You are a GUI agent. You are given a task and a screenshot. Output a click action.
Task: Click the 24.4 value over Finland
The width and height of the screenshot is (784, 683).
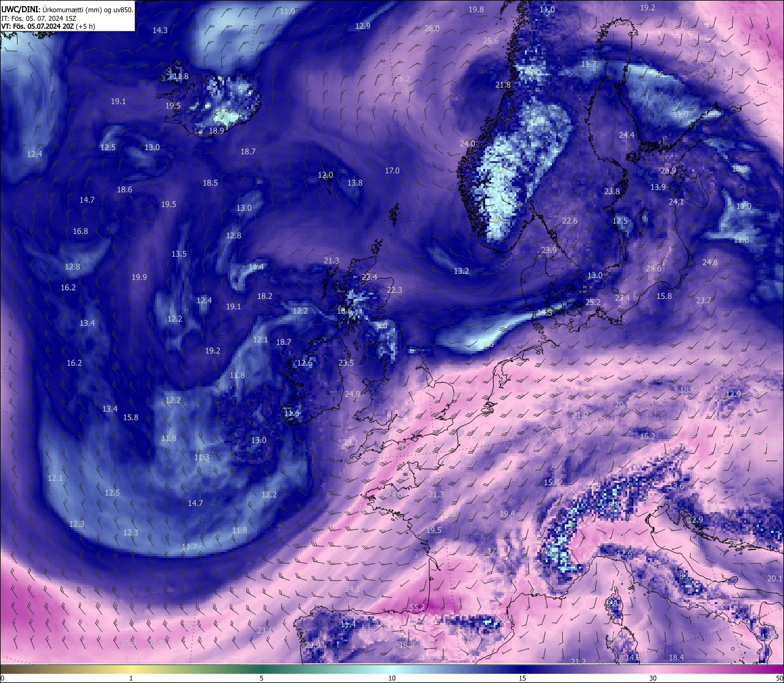(627, 135)
